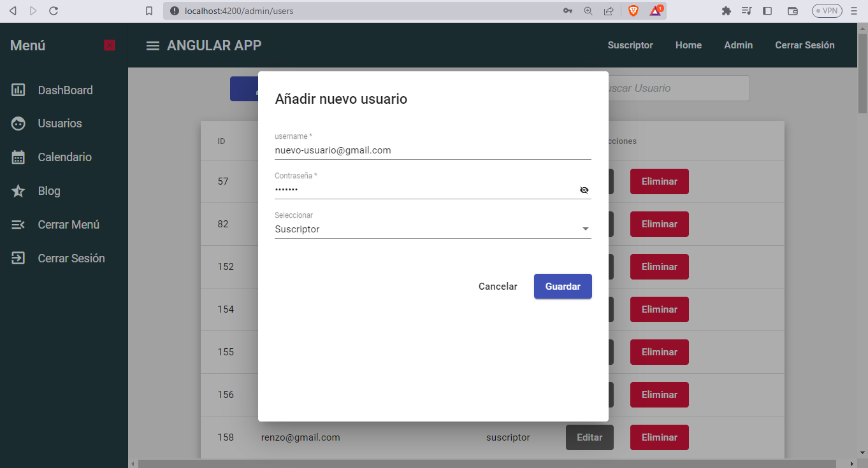Open the DashBoard section via sidebar icon
Image resolution: width=868 pixels, height=468 pixels.
(18, 90)
